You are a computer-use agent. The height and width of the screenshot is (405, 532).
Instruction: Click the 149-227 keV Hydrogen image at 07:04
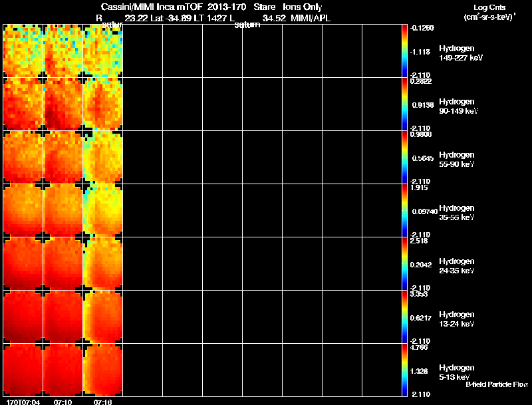[x=23, y=51]
